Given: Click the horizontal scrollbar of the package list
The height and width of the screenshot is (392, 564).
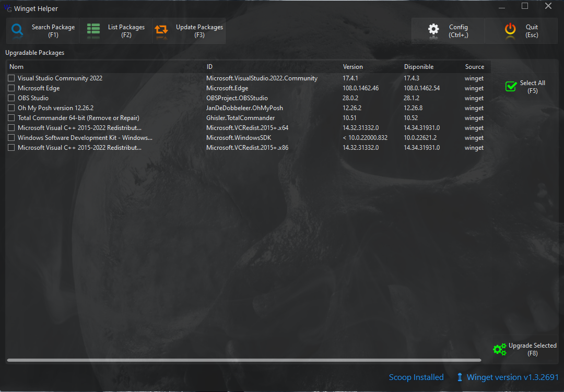Looking at the screenshot, I should point(244,360).
